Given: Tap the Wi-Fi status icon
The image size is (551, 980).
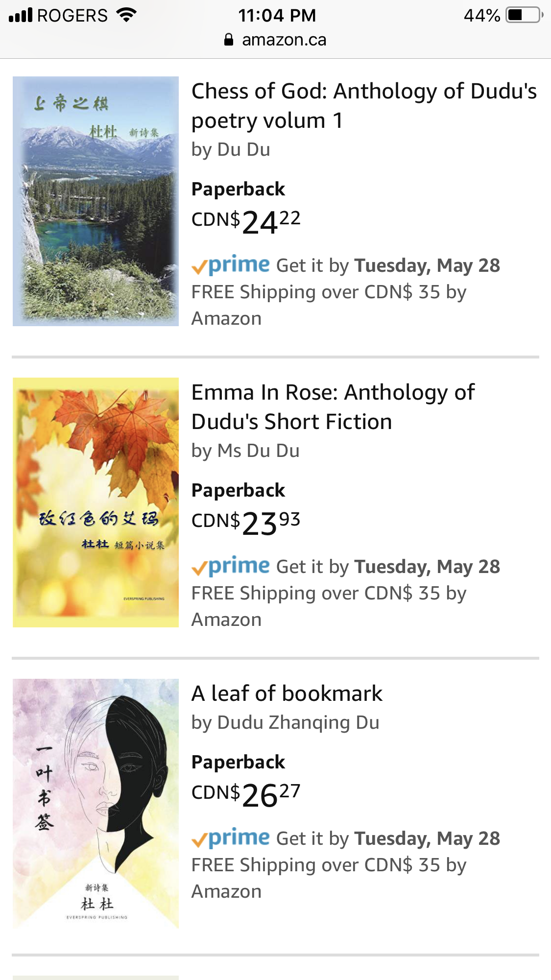Looking at the screenshot, I should pyautogui.click(x=126, y=15).
